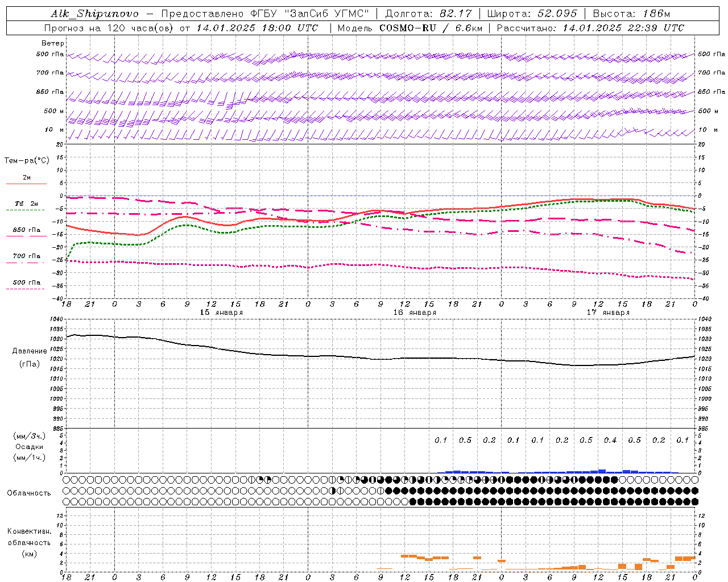Click the Рассчитано: 14.01.2025 22:39 UTC text
This screenshot has height=582, width=728.
tap(590, 28)
